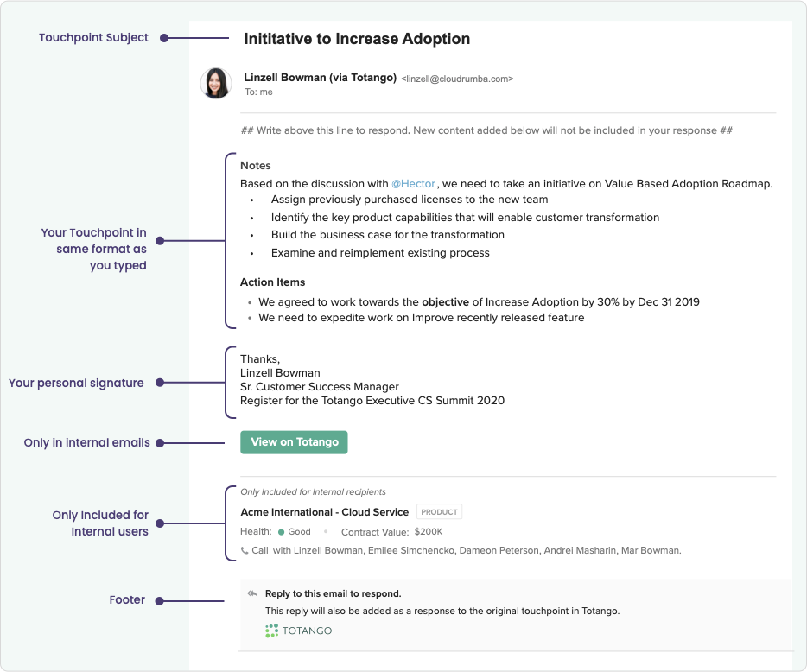The height and width of the screenshot is (672, 807).
Task: Click the reply arrows icon in footer
Action: click(x=252, y=593)
